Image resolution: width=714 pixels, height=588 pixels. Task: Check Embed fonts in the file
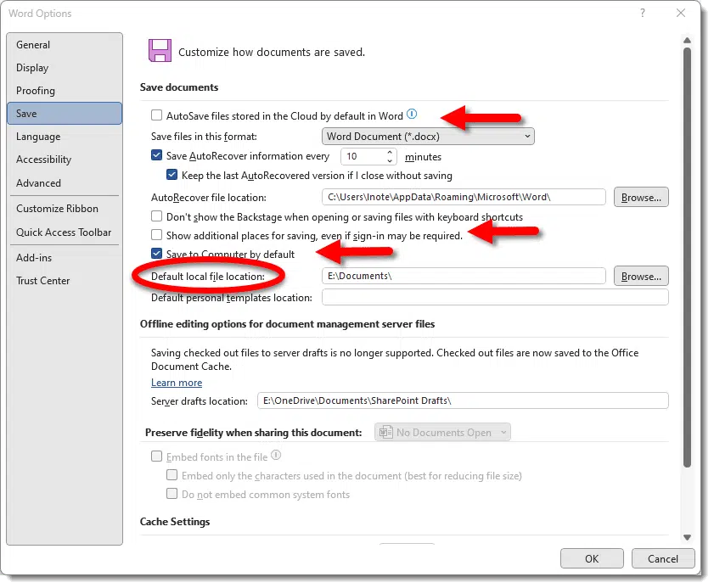pos(157,456)
